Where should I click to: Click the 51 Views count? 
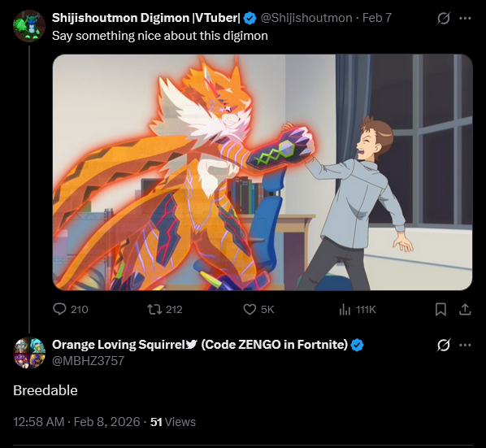tap(173, 422)
